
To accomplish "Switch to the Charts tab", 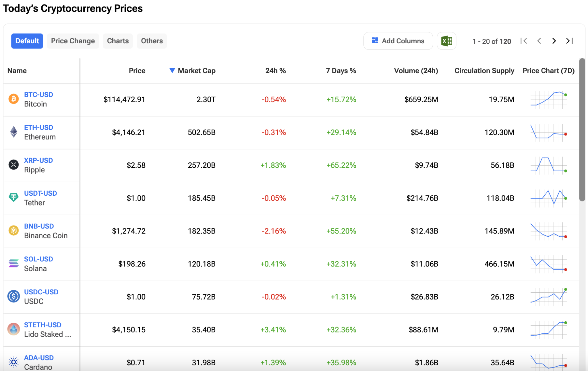I will [x=118, y=41].
